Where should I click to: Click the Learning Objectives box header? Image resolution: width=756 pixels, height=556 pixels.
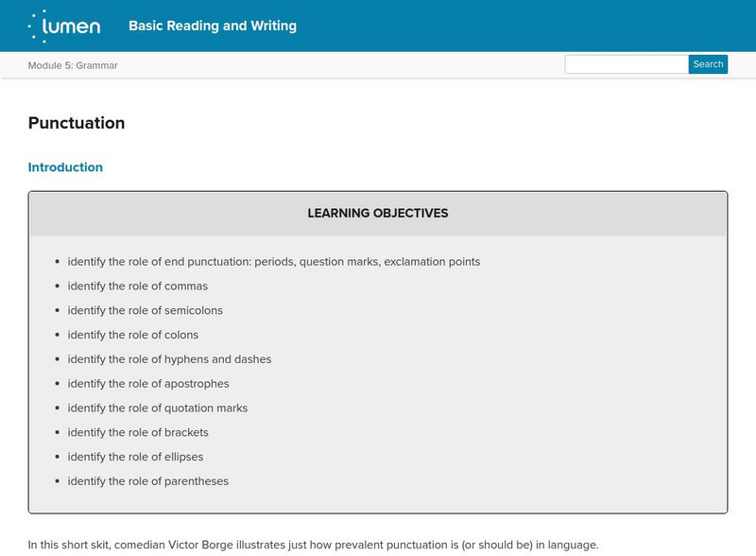coord(378,214)
